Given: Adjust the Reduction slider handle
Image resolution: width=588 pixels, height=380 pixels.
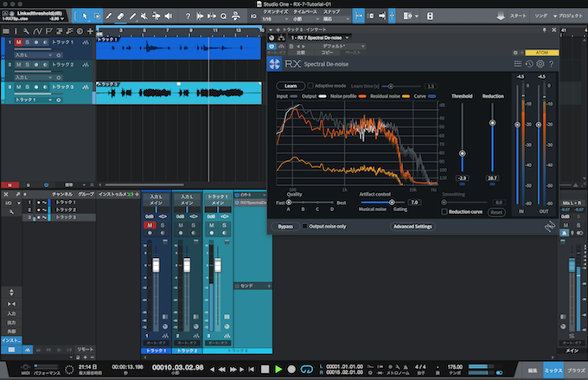Looking at the screenshot, I should (492, 123).
